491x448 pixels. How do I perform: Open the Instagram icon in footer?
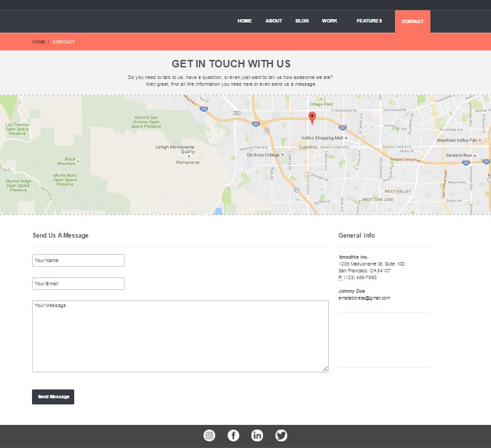[x=209, y=436]
